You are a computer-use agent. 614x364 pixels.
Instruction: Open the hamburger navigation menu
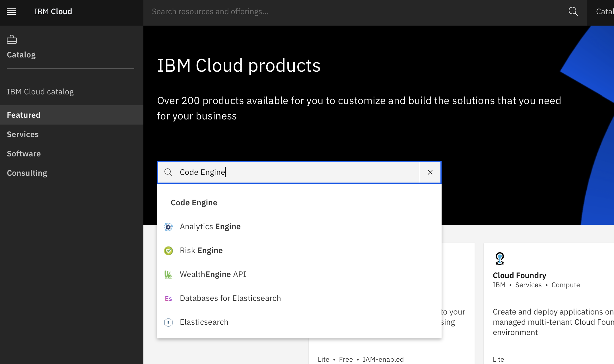(11, 12)
